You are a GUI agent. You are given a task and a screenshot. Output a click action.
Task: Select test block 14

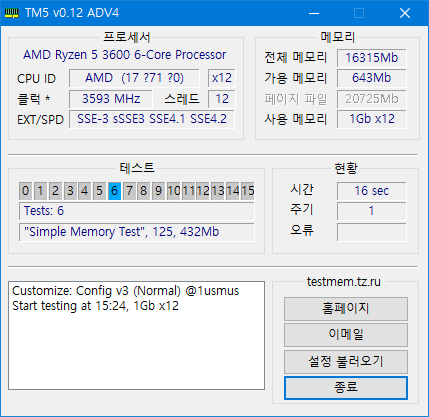pos(233,191)
